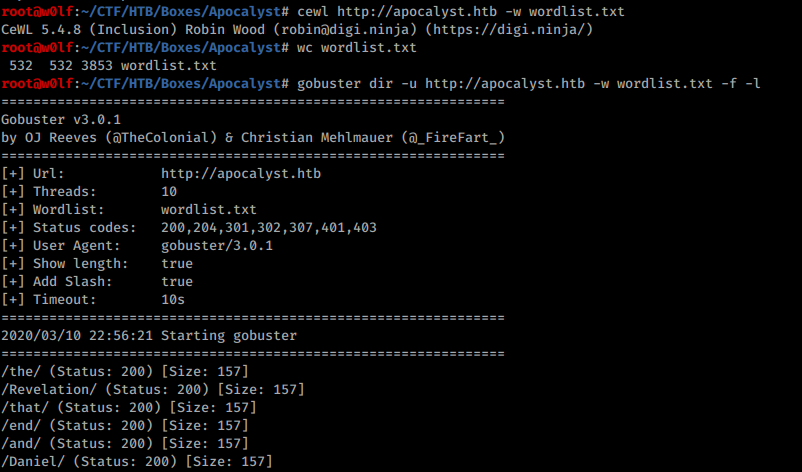Click the @_FireFart_ author handle

click(x=453, y=138)
